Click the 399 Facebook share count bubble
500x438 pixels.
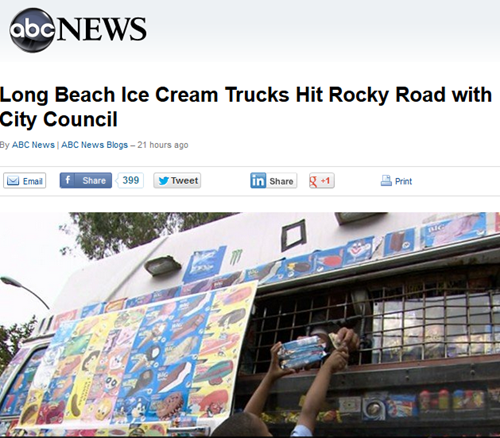pos(130,180)
